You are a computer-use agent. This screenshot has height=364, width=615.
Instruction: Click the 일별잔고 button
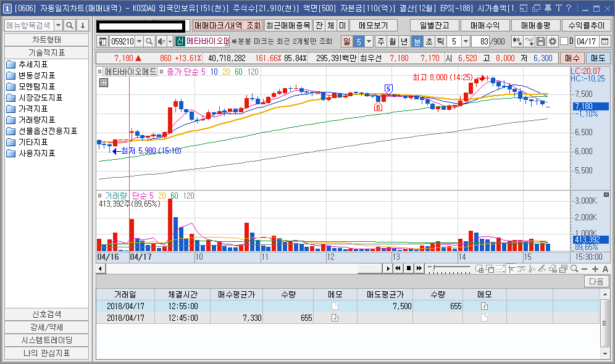(x=435, y=25)
